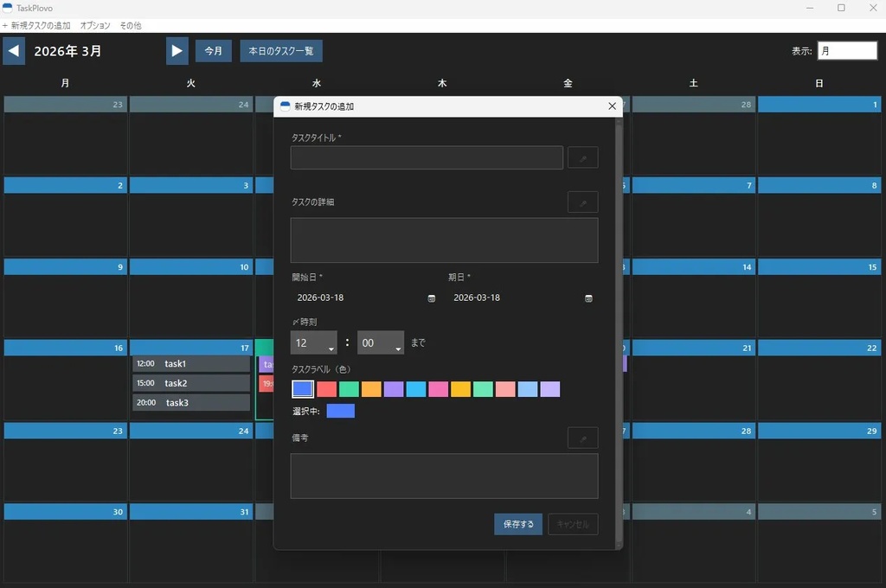Open the オプション menu
Screen dimensions: 886x588
pyautogui.click(x=95, y=25)
